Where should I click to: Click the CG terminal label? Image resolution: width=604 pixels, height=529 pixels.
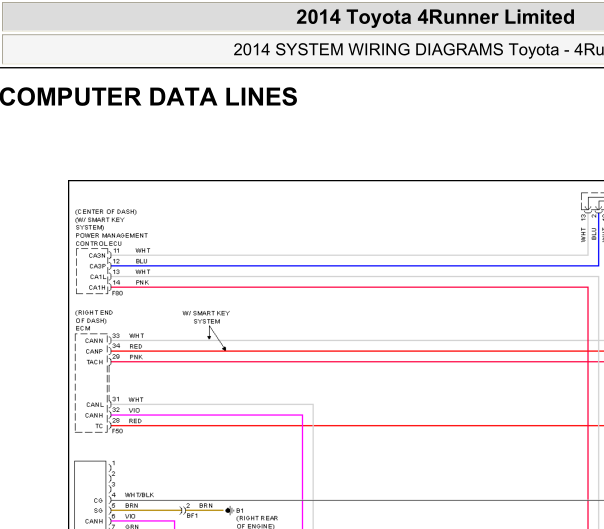(x=98, y=500)
